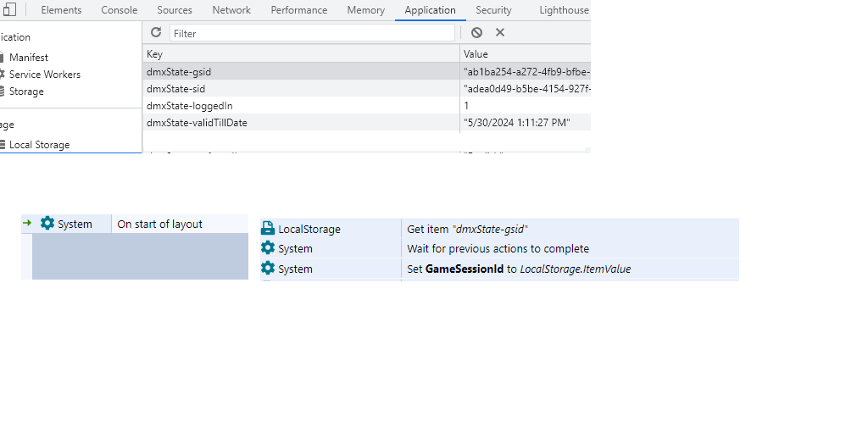Click the gear icon on the Set GameSessionId row
The height and width of the screenshot is (427, 868).
(268, 269)
